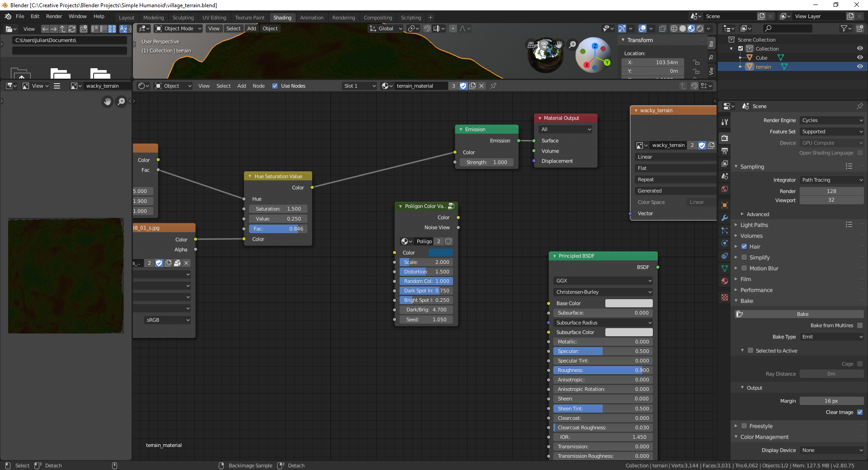
Task: Open Outliner filter options
Action: (846, 28)
